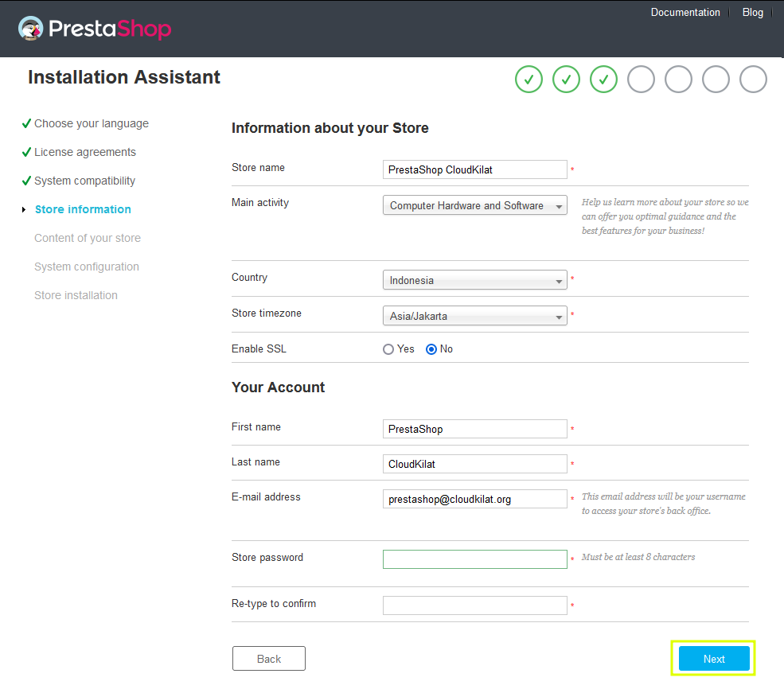Click the second completed step circle
Screen dimensions: 784x693
click(566, 80)
